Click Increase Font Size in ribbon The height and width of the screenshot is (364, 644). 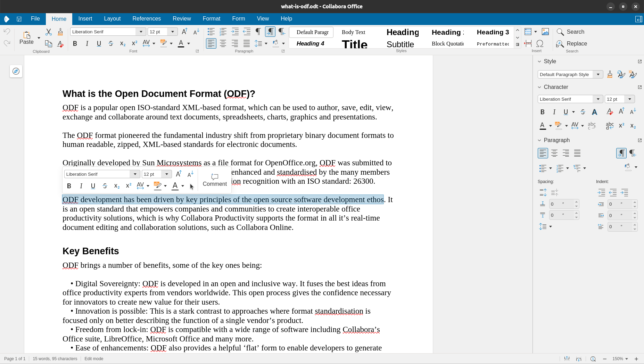[x=185, y=32]
